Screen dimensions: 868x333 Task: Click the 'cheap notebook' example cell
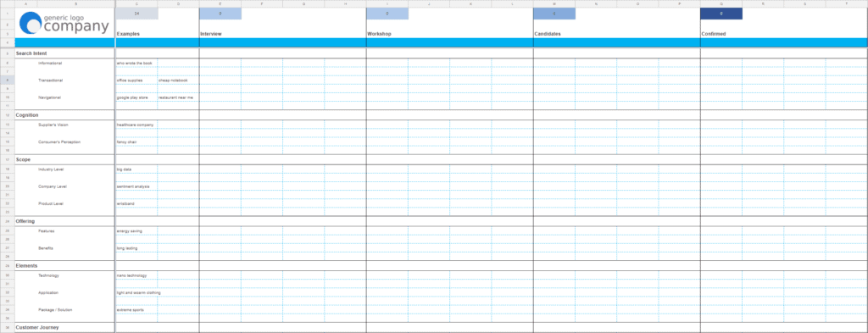coord(178,80)
